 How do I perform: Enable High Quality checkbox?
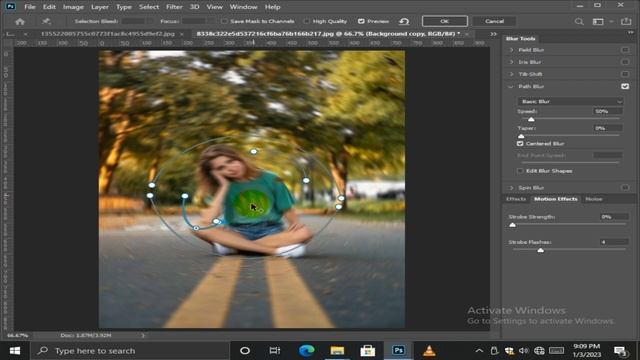click(307, 21)
